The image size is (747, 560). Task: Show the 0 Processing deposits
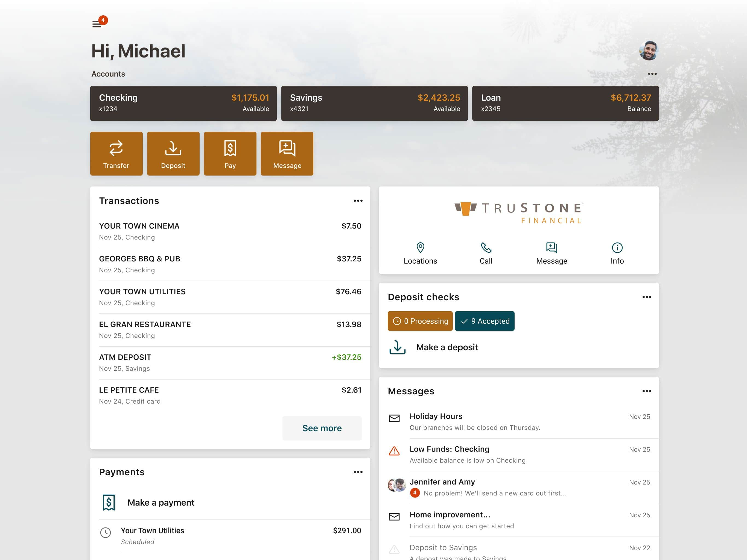(420, 321)
